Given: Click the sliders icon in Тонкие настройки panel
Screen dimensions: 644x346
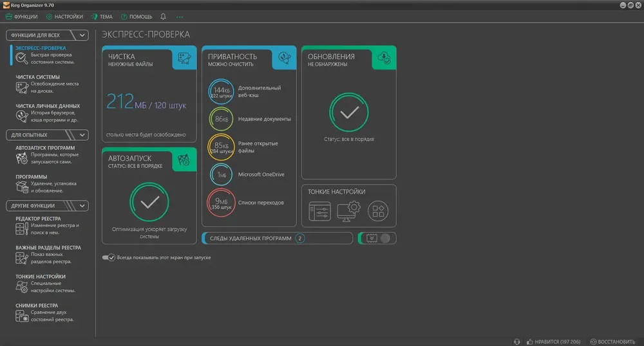Looking at the screenshot, I should 319,210.
